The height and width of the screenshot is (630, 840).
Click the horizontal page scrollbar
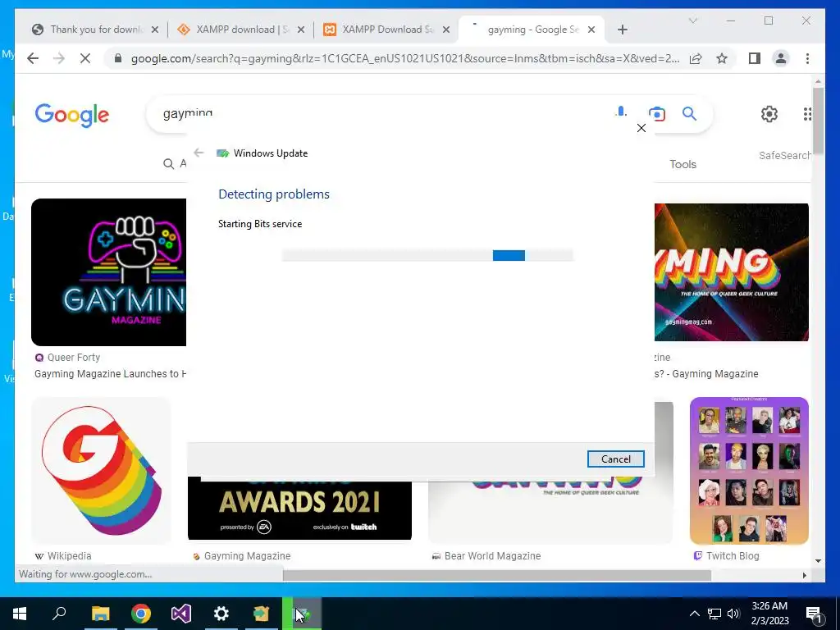tap(497, 575)
